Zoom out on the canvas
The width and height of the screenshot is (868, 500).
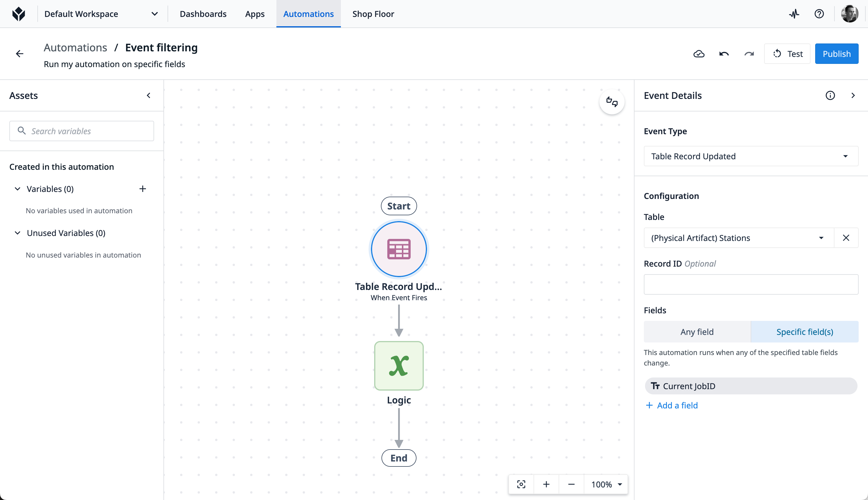(571, 484)
